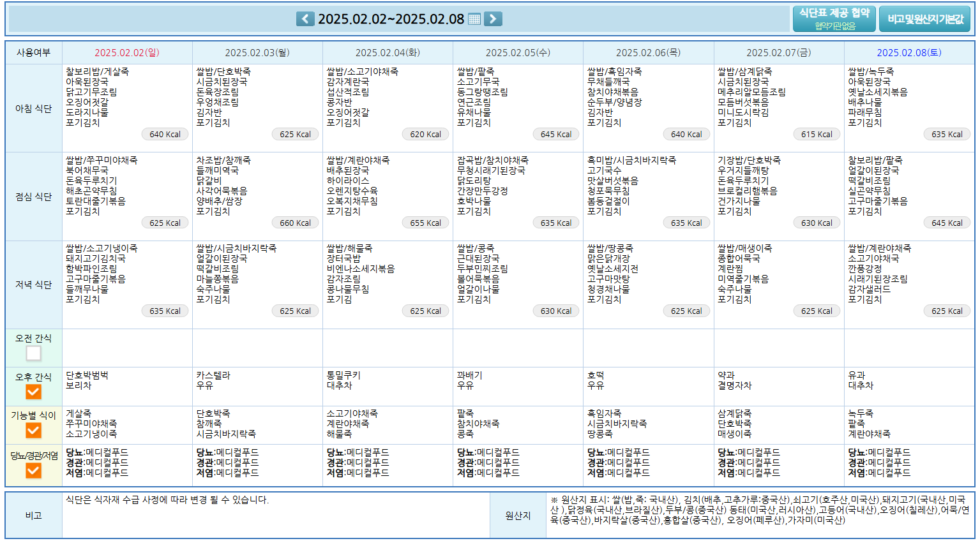Open Saturday breakfast menu 쌀밥/녹두죽
This screenshot has height=541, width=980.
tap(871, 71)
